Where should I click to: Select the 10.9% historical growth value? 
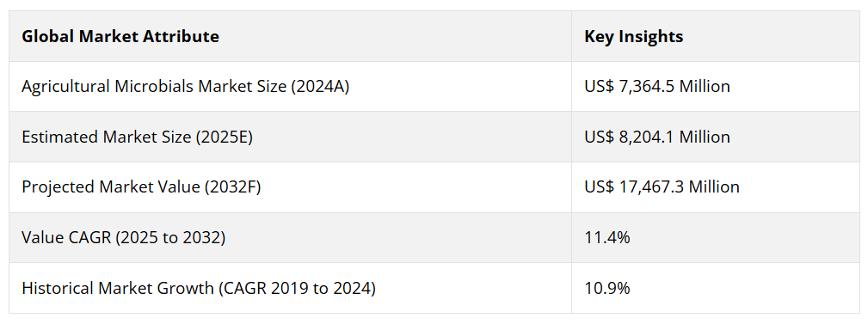coord(607,288)
